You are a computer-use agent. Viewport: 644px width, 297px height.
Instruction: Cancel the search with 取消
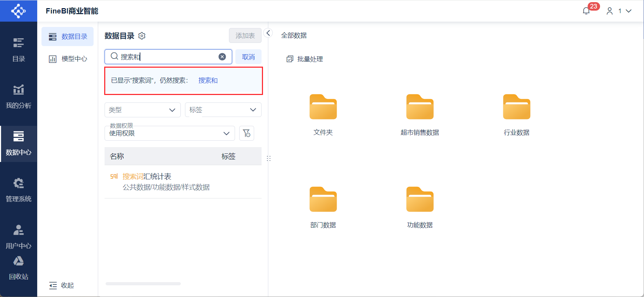(x=248, y=57)
